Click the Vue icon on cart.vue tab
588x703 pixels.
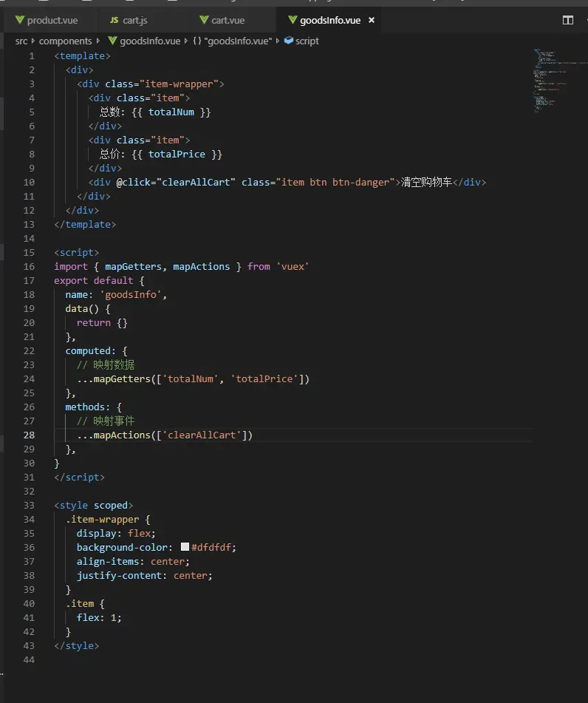[204, 20]
